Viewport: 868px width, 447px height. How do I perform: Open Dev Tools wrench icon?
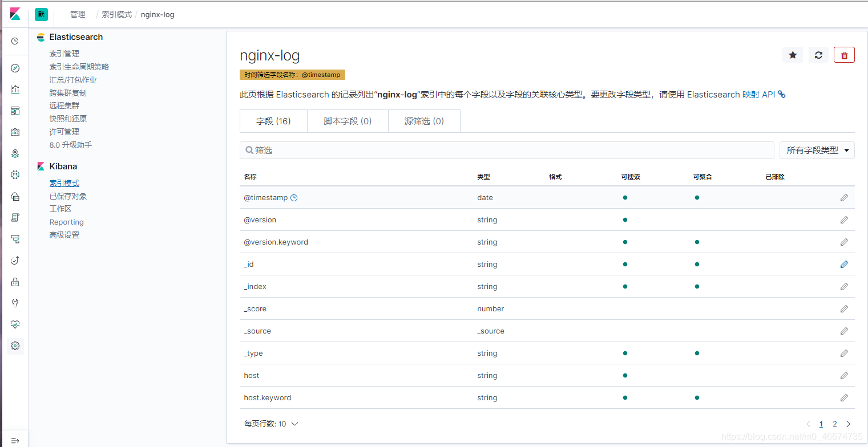[x=15, y=303]
